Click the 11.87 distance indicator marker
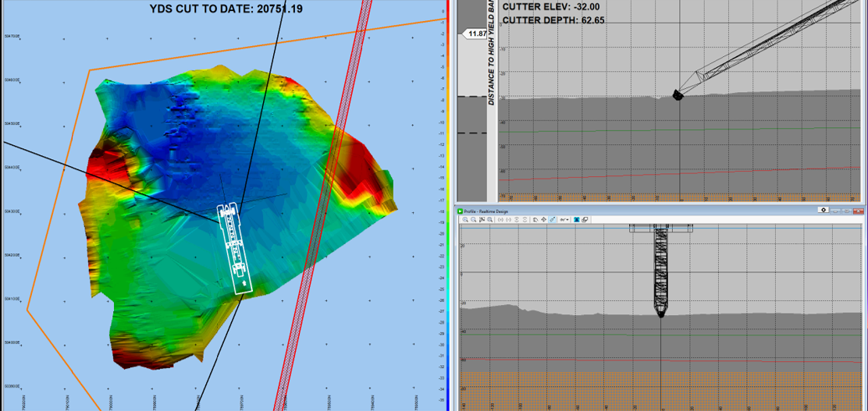Image resolution: width=868 pixels, height=411 pixels. pyautogui.click(x=475, y=34)
